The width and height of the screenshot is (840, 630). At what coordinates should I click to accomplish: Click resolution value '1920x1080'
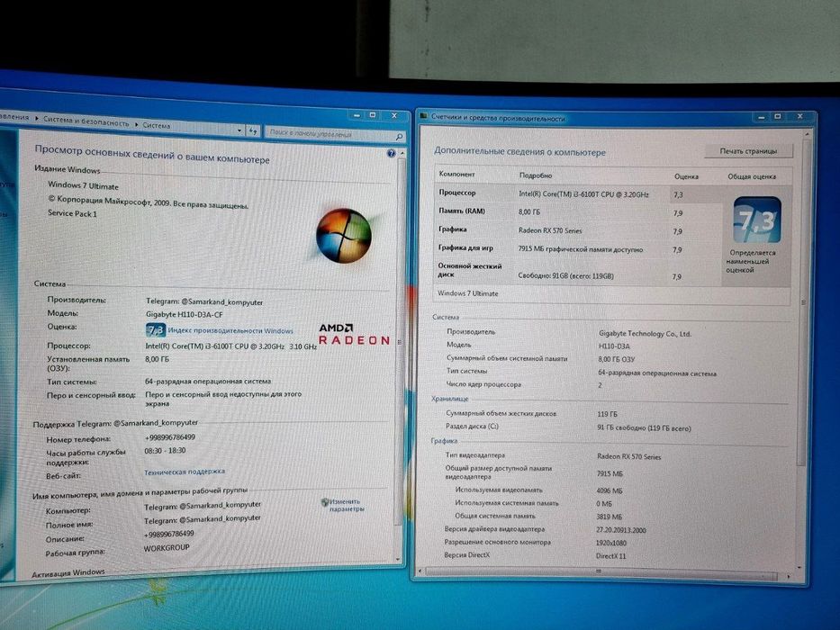point(611,543)
